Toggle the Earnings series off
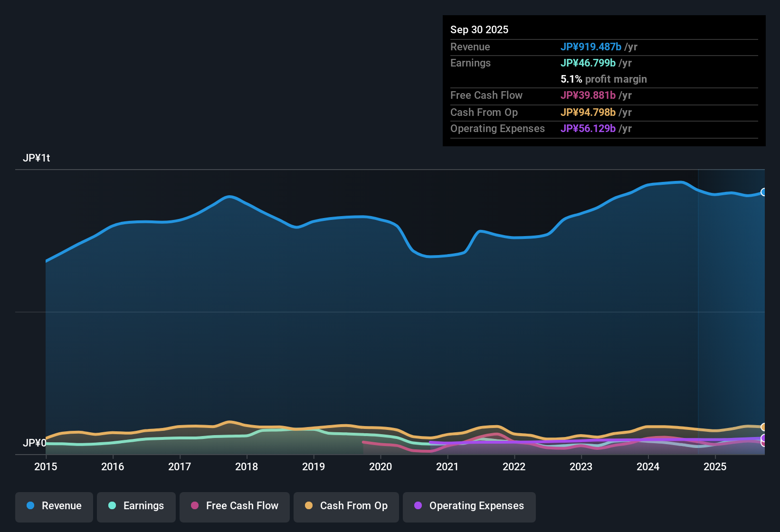 click(x=136, y=506)
